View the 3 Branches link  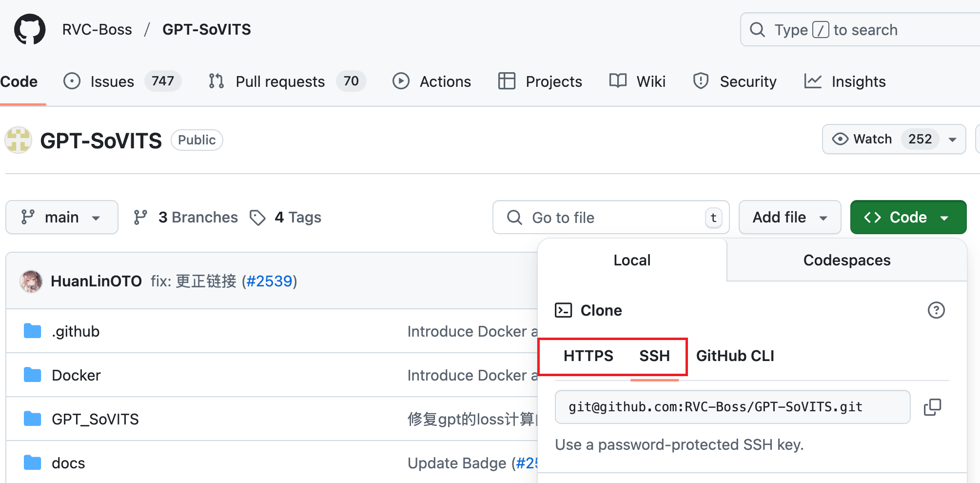click(x=186, y=217)
